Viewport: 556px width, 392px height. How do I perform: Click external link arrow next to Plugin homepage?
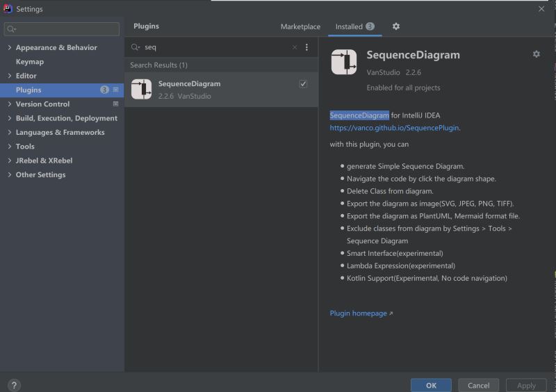391,313
